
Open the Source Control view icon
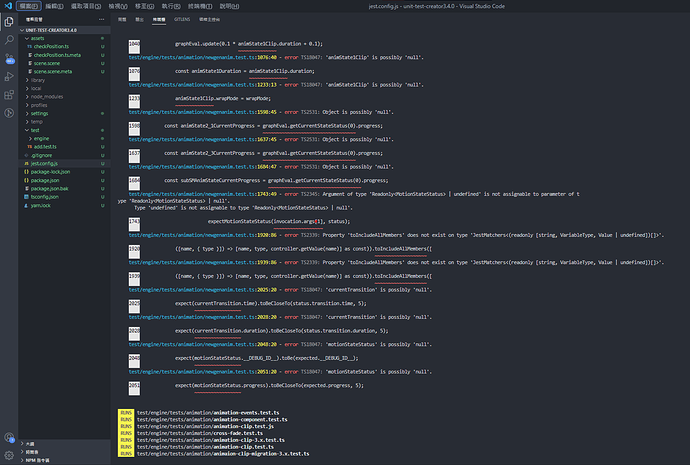[x=9, y=58]
